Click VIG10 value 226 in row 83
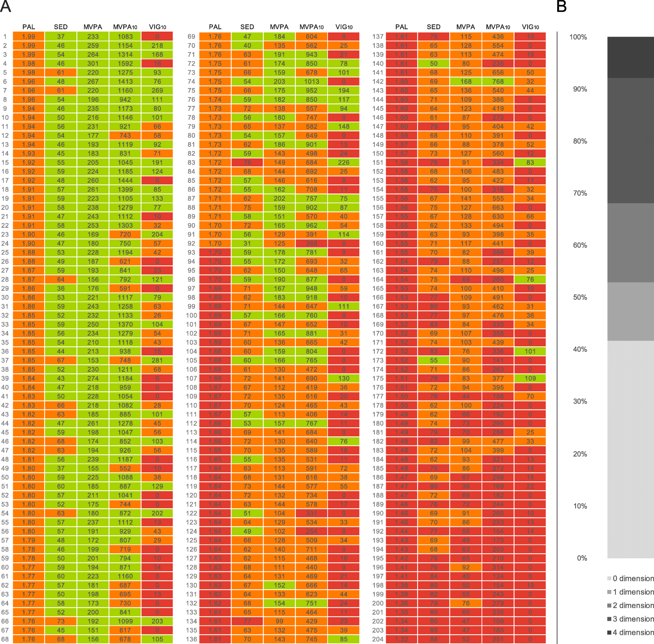Screen dimensions: 654x644 pos(344,163)
